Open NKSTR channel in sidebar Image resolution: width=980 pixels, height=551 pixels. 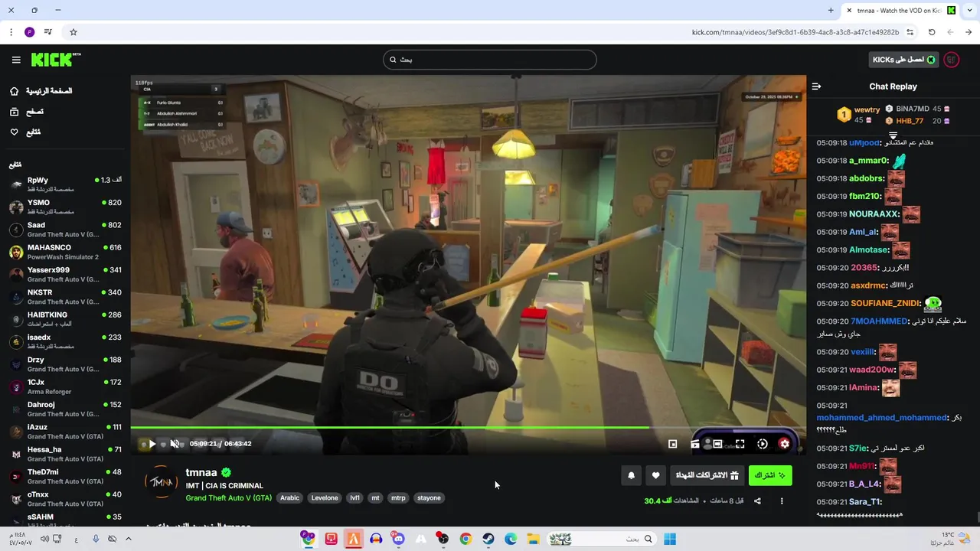coord(65,296)
